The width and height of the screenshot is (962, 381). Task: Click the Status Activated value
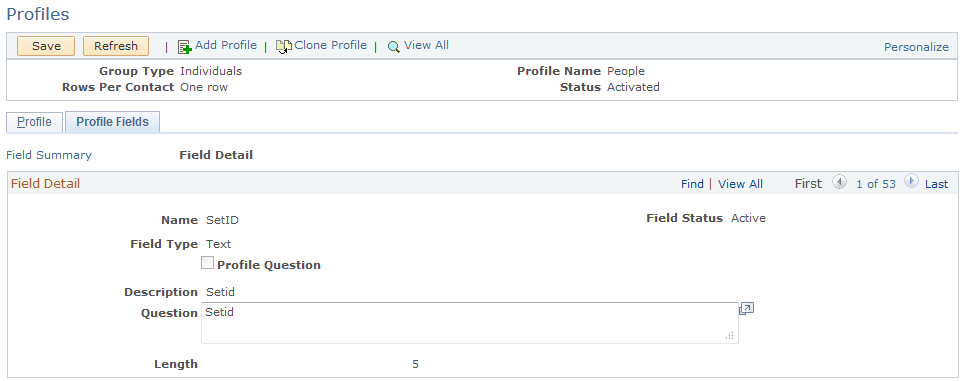point(633,87)
